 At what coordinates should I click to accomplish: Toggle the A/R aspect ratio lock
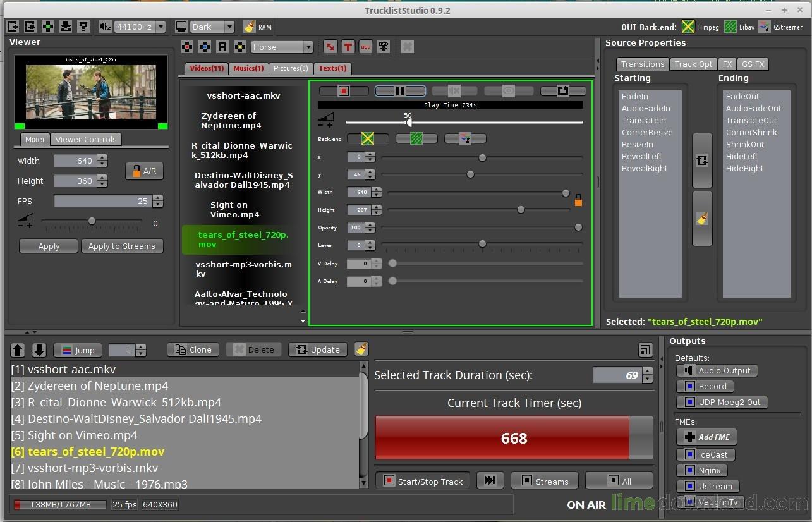(144, 171)
